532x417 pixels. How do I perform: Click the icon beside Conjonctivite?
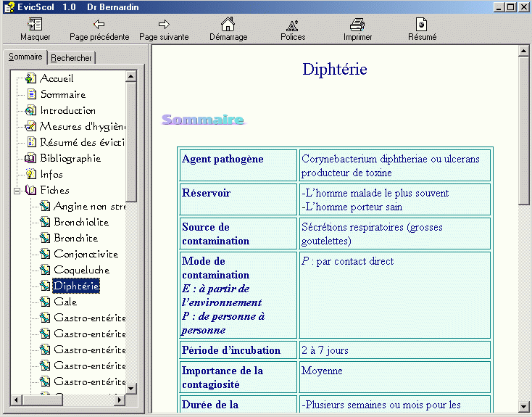[x=45, y=254]
